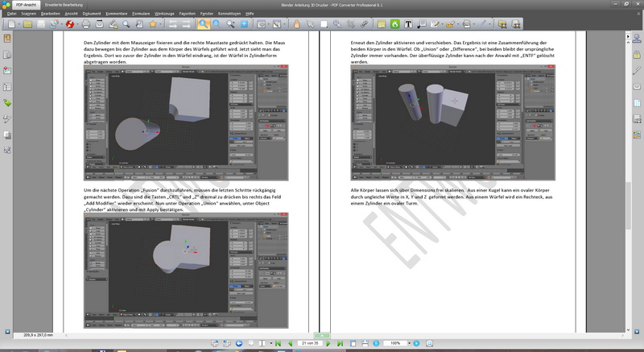Open the Ansicht menu

pos(71,14)
